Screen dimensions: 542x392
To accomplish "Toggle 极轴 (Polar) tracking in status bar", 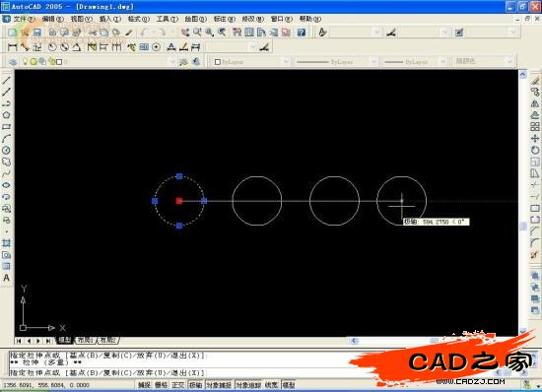I will click(x=196, y=385).
